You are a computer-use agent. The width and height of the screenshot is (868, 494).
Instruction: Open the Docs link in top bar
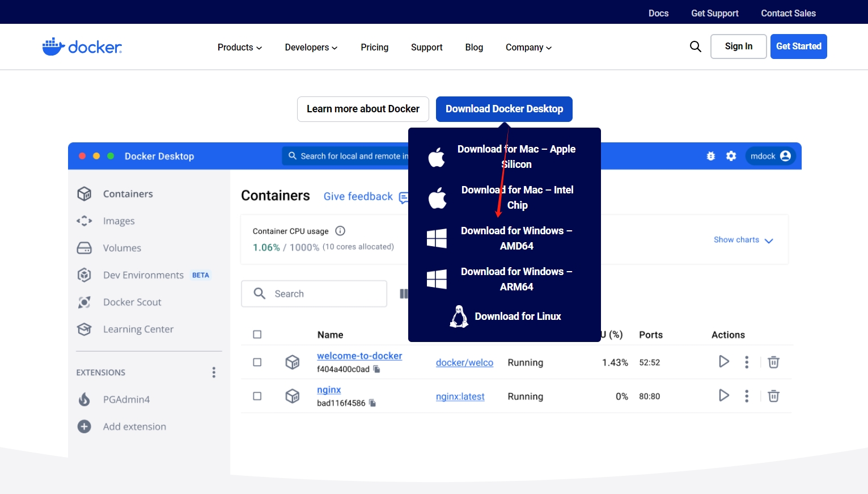[658, 13]
